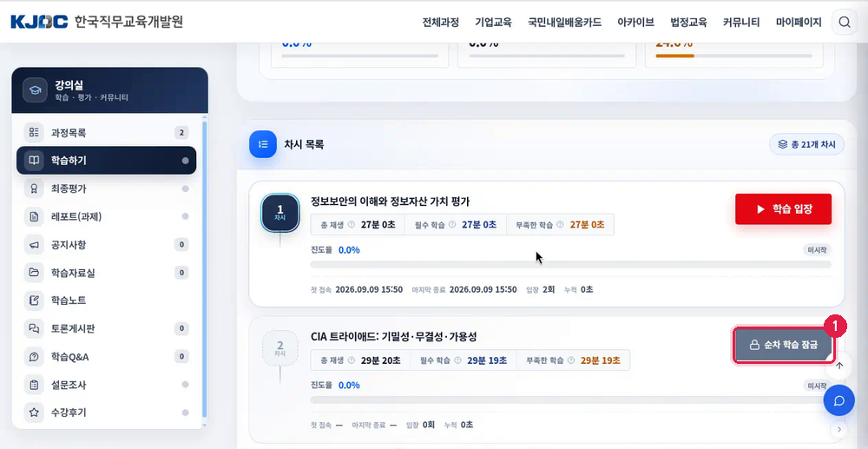Open 법정교육 menu
Screen dimensions: 868x449
point(688,23)
